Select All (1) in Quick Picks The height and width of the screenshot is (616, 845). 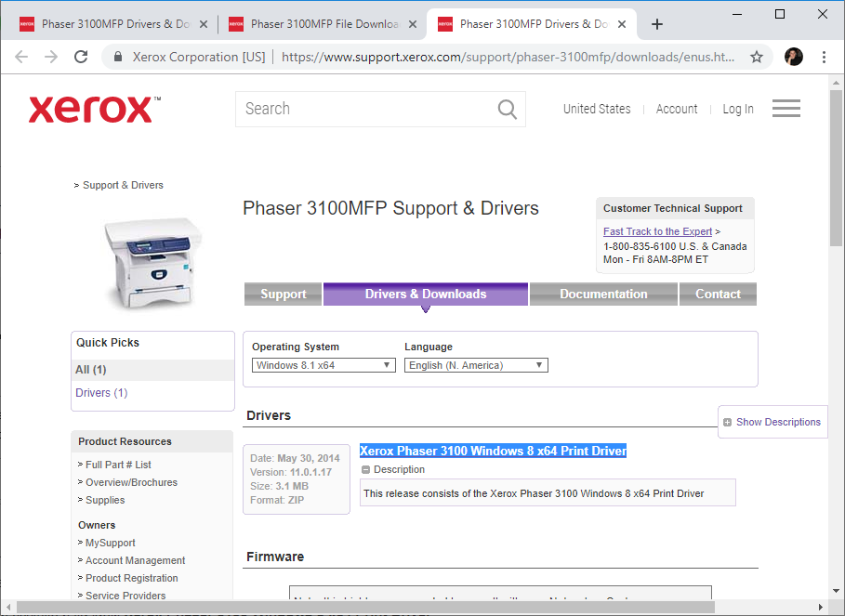(90, 370)
